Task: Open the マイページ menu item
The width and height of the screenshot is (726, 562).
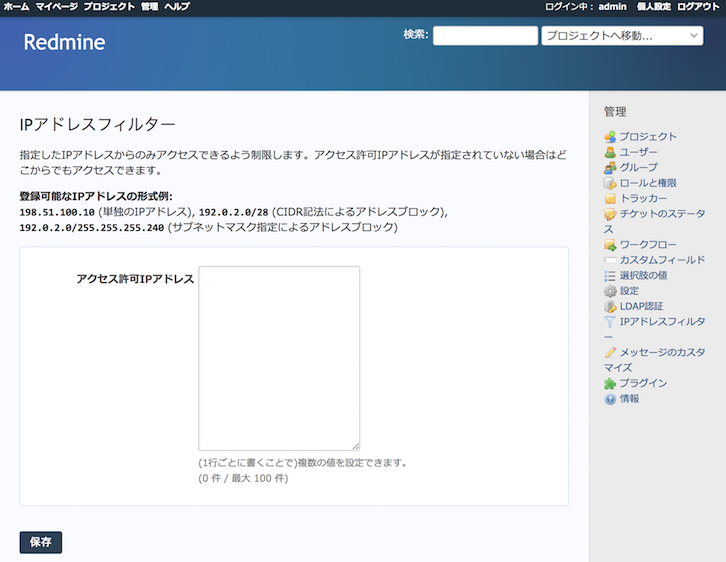Action: pyautogui.click(x=56, y=7)
